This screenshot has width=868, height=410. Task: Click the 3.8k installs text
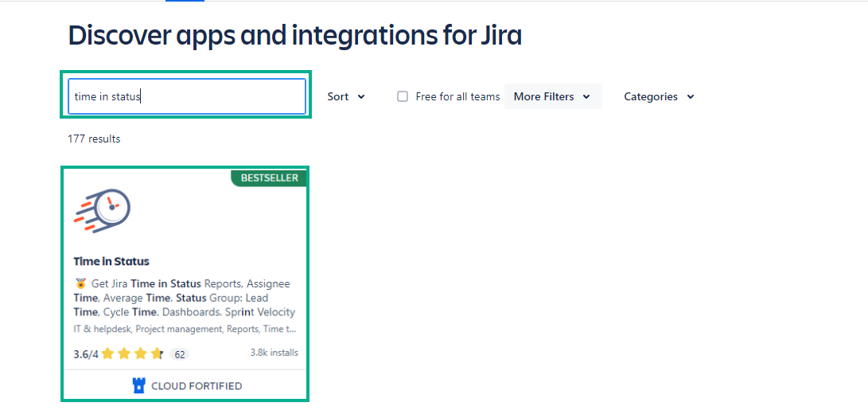click(274, 353)
